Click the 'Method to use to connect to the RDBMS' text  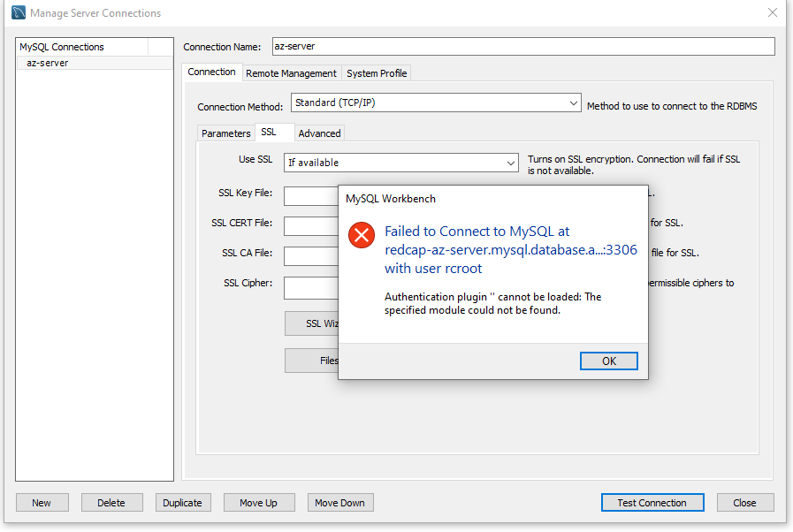click(x=672, y=106)
